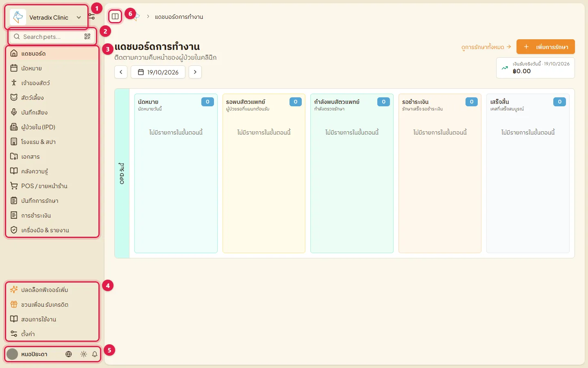Open โรงแรม & สปา section

52,142
